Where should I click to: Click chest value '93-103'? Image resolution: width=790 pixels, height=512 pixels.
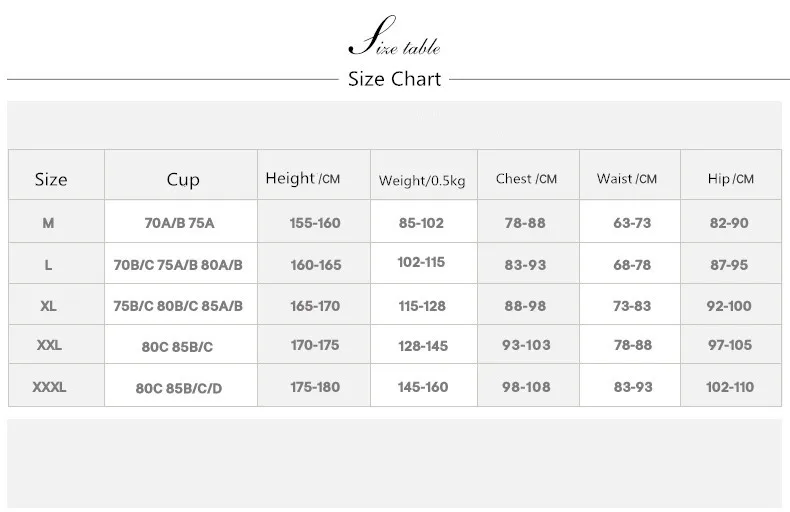pyautogui.click(x=526, y=345)
